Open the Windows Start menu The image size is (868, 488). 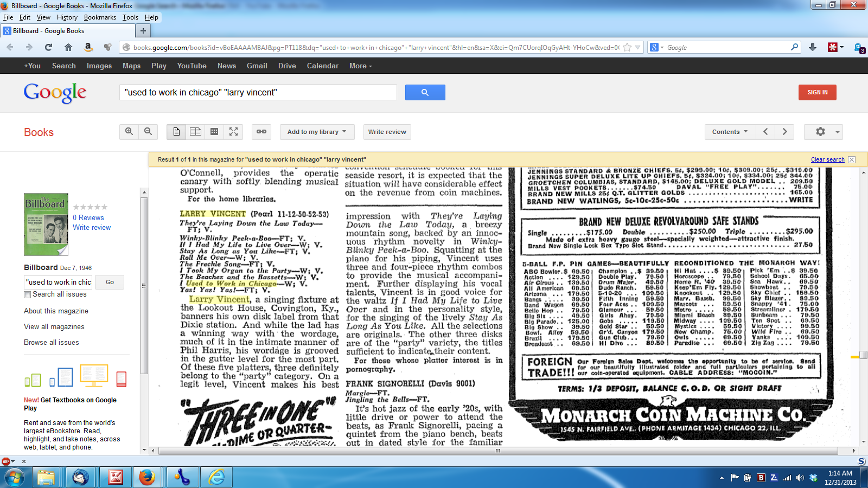[x=14, y=477]
